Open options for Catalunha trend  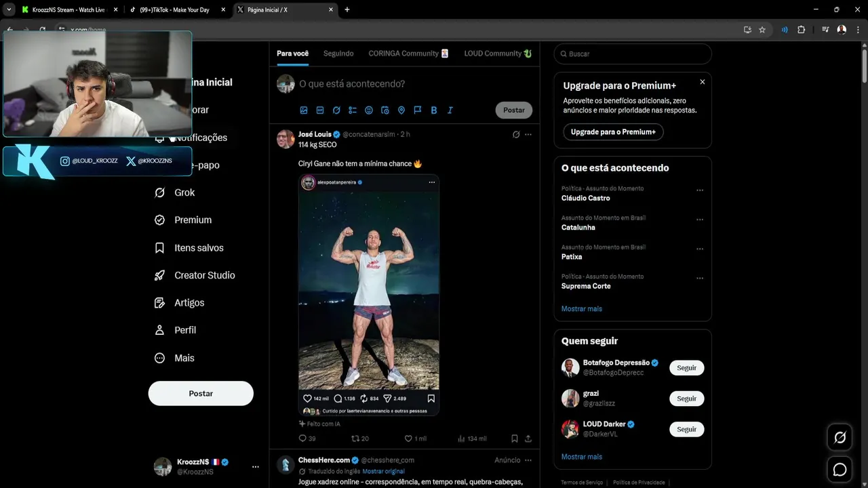pos(700,220)
